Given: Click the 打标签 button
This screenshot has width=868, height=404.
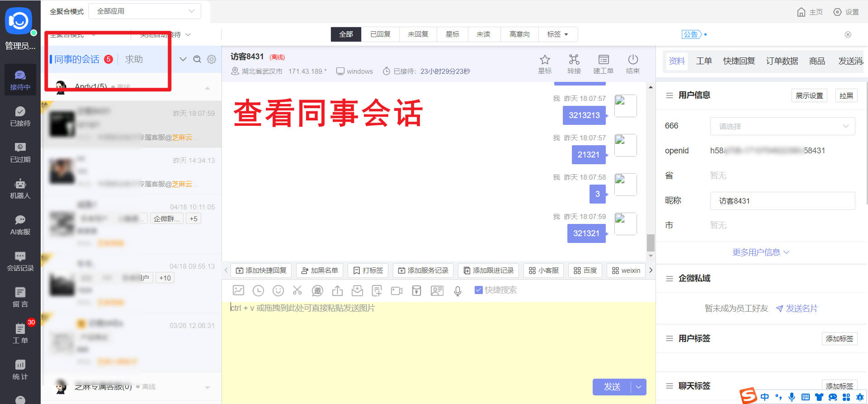Looking at the screenshot, I should 368,271.
